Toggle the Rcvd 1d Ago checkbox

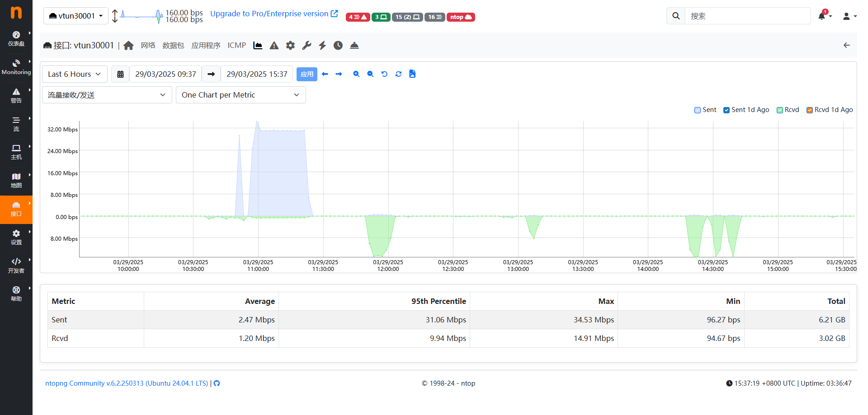(810, 110)
